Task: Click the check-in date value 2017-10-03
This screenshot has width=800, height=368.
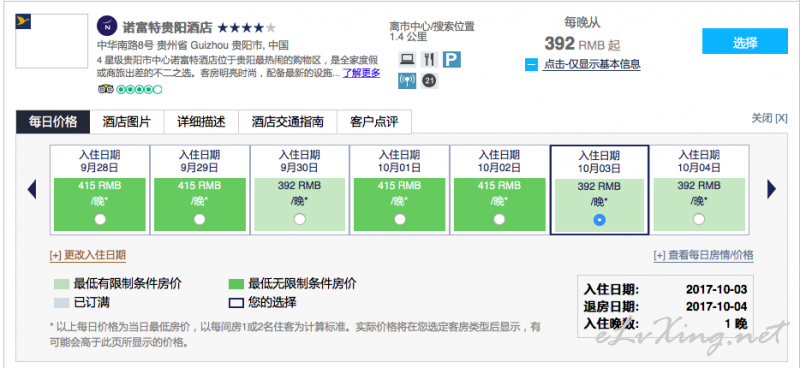Action: [x=716, y=290]
